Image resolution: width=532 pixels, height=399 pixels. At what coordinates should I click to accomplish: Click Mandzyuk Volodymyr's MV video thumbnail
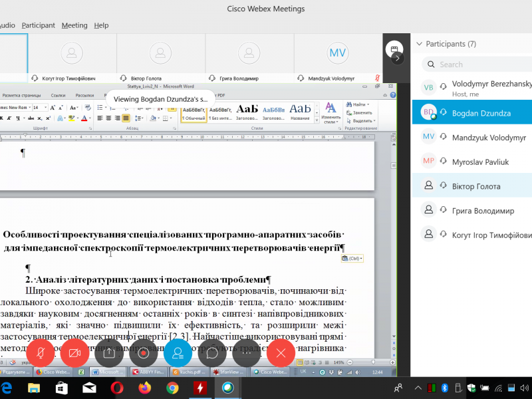tap(338, 53)
